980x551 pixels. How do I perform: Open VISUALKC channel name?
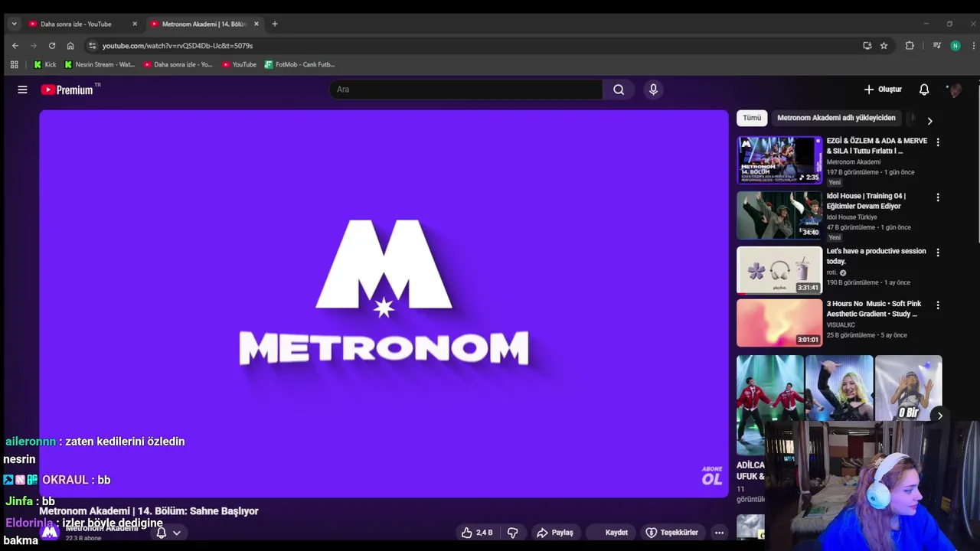(x=841, y=325)
